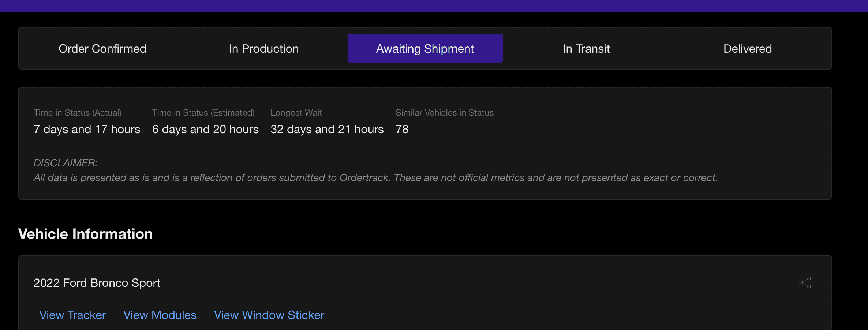Viewport: 868px width, 330px height.
Task: Click the Time in Status (Actual) label
Action: (77, 113)
